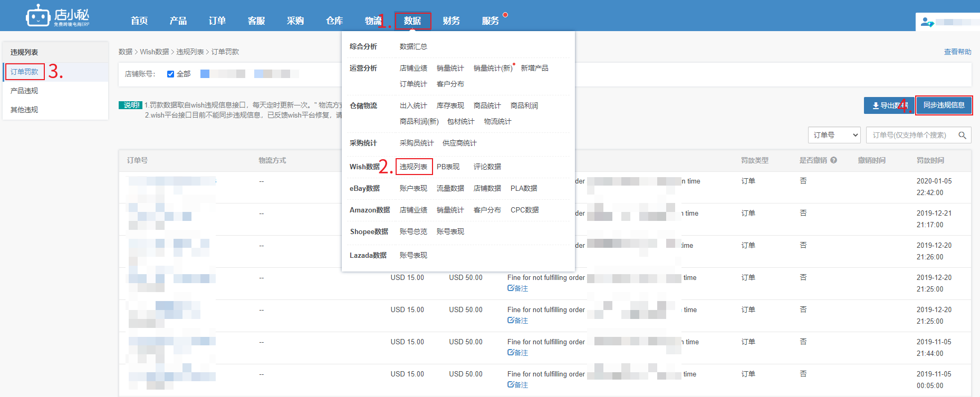Select 订单统计 under 运营分析
This screenshot has width=980, height=397.
[x=414, y=84]
